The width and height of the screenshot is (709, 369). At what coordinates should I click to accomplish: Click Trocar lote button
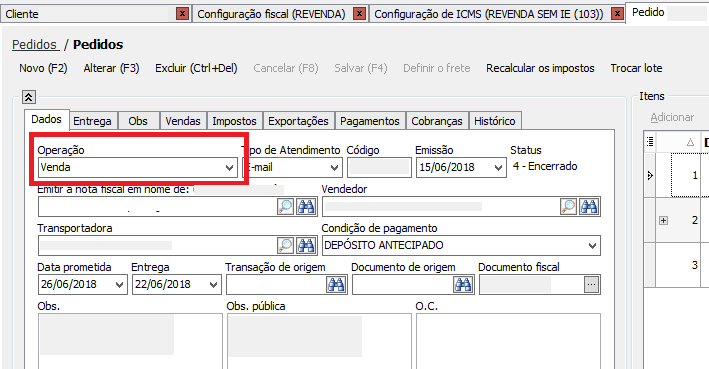(636, 68)
